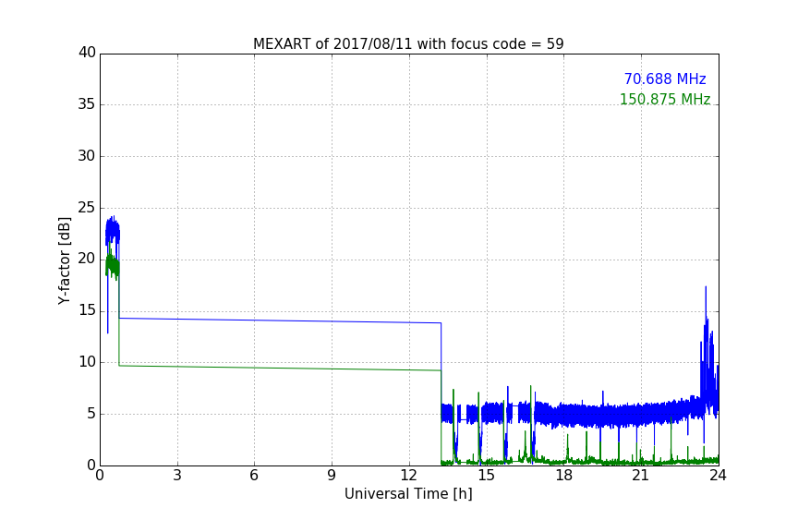Click the x-axis tick label "18"
798x532 pixels.
[563, 476]
